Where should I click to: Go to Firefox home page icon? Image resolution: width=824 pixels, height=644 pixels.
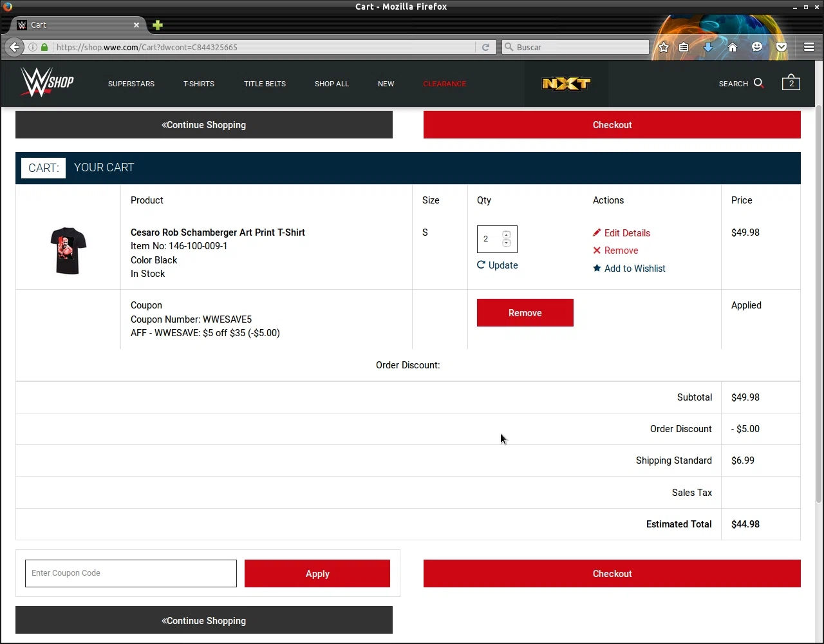[x=733, y=47]
